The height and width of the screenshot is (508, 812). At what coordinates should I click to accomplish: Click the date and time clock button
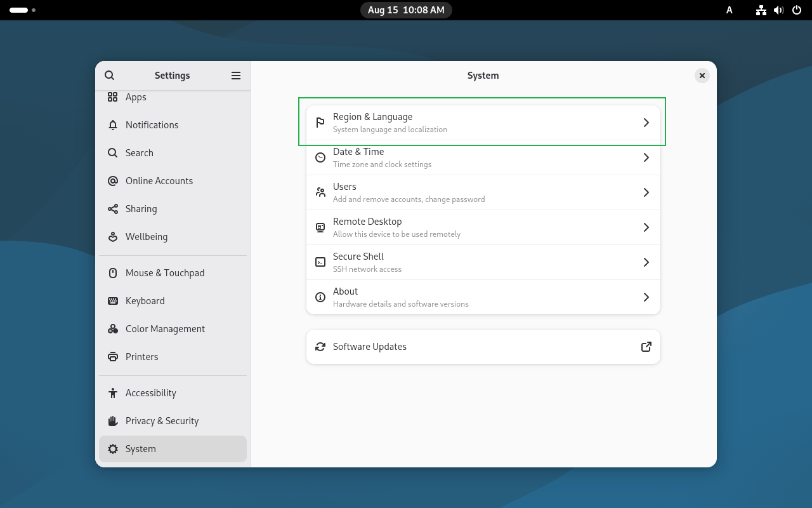pyautogui.click(x=406, y=10)
